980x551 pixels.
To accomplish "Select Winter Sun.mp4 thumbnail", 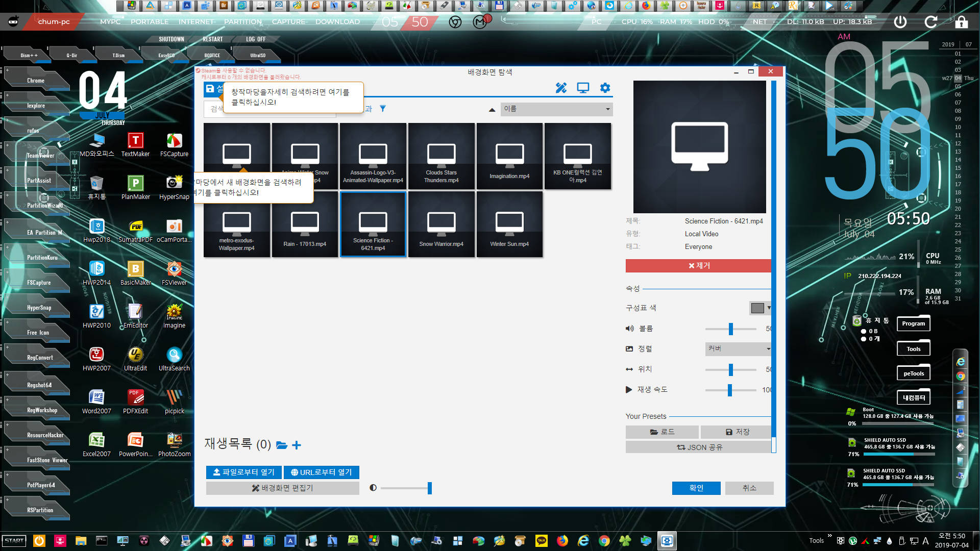I will [509, 224].
